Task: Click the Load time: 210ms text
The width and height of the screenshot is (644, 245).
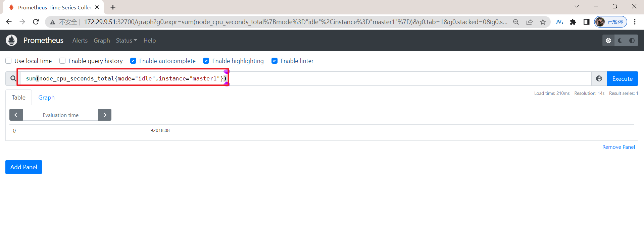Action: point(552,93)
